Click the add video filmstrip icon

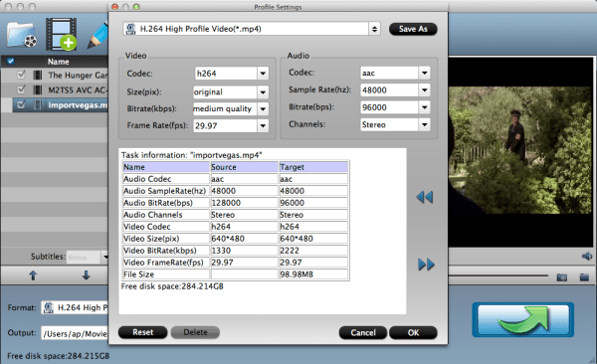coord(62,34)
